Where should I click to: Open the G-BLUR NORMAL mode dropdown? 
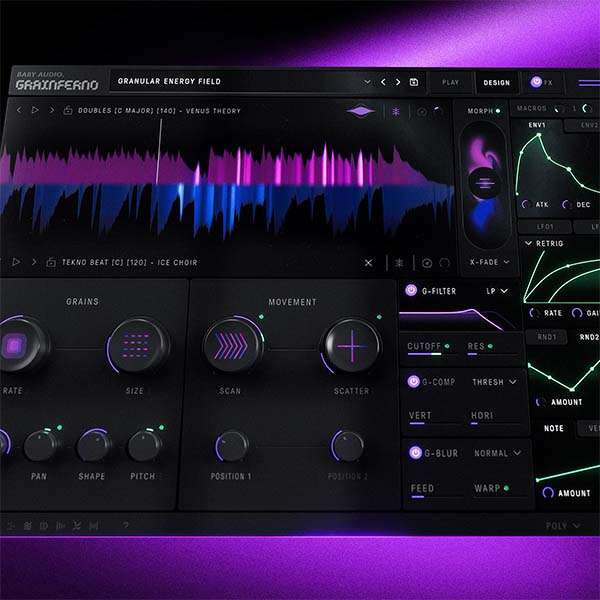pos(497,453)
